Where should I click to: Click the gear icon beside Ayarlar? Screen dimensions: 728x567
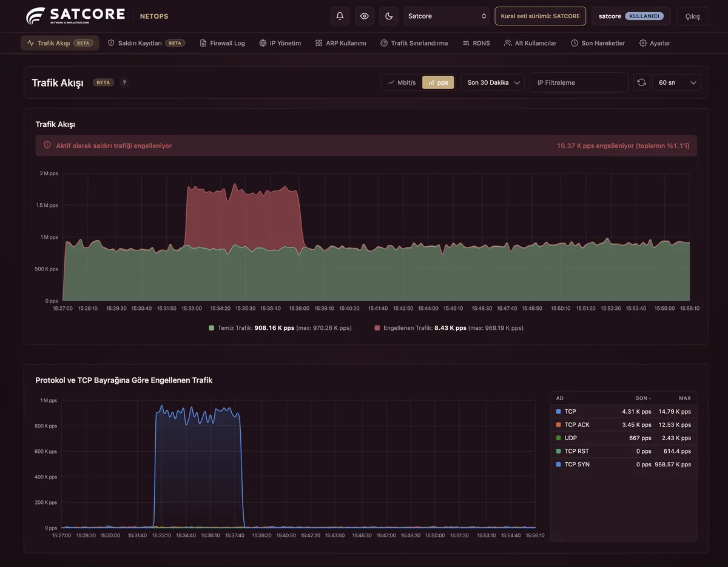tap(643, 43)
